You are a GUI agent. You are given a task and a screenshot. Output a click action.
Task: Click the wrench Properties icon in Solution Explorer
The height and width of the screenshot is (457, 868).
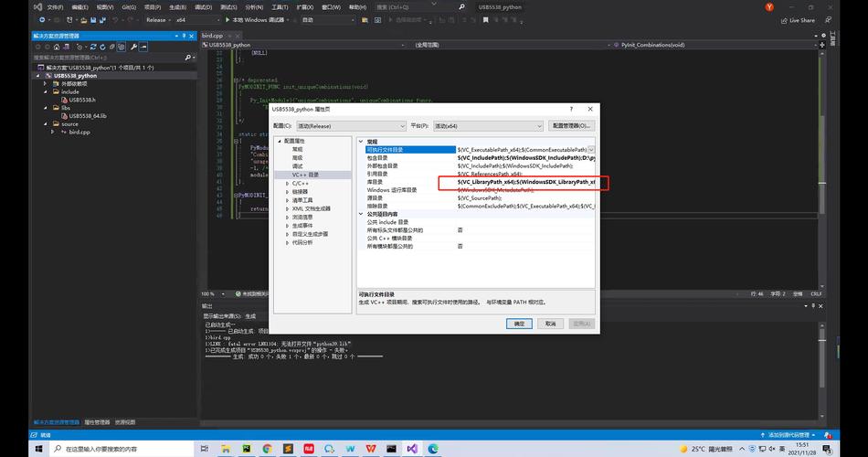[x=133, y=48]
